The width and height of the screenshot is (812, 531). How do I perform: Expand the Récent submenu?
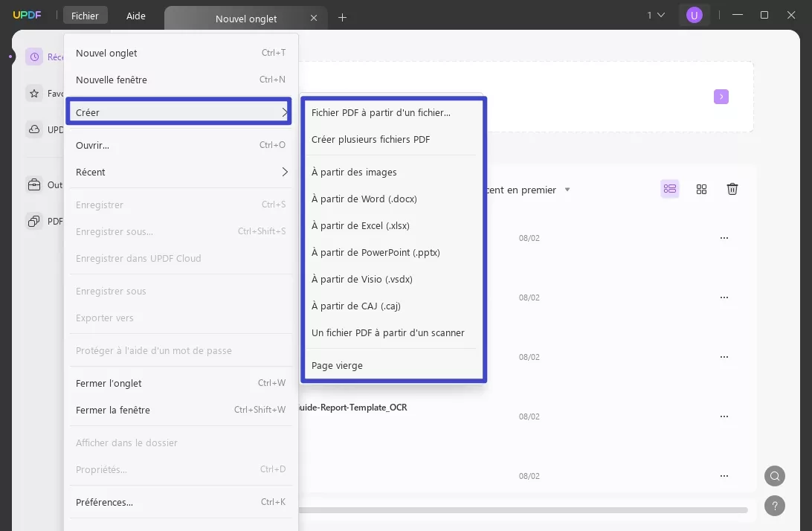(181, 172)
